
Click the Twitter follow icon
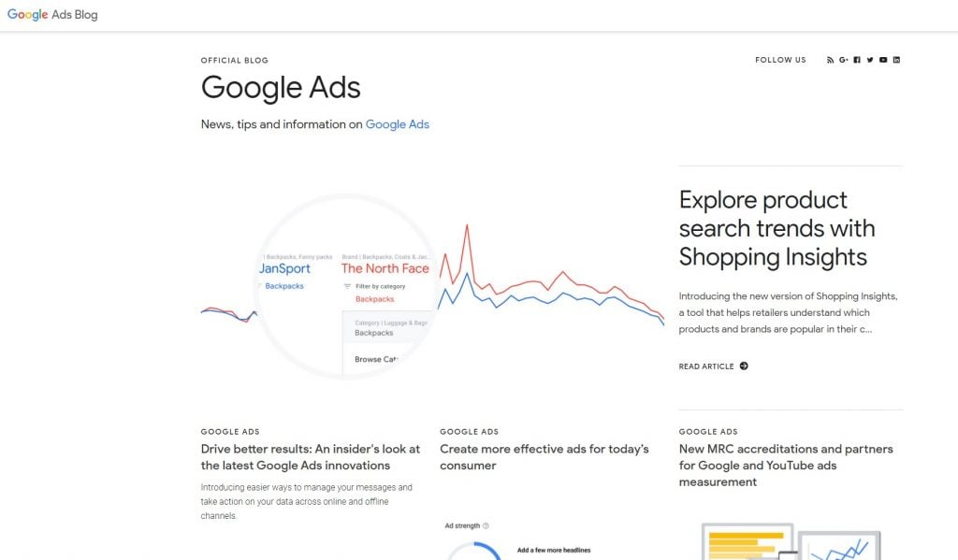(870, 60)
